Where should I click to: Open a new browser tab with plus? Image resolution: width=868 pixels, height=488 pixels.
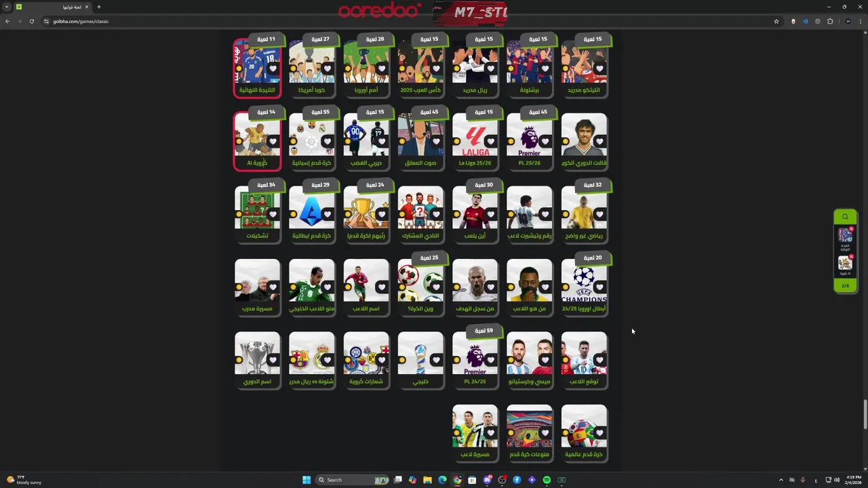pyautogui.click(x=98, y=7)
